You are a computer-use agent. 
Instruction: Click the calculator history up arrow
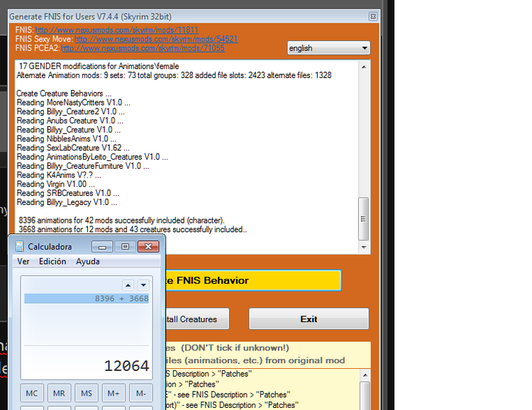pos(128,285)
